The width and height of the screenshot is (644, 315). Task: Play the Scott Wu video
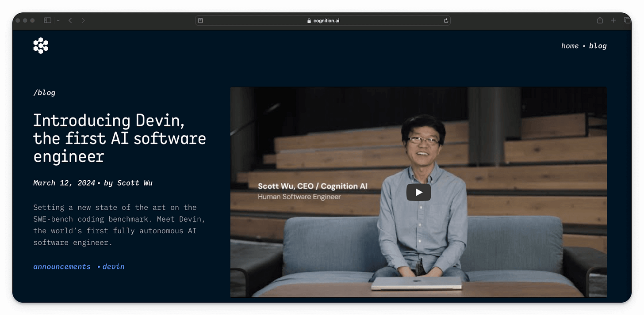tap(418, 192)
